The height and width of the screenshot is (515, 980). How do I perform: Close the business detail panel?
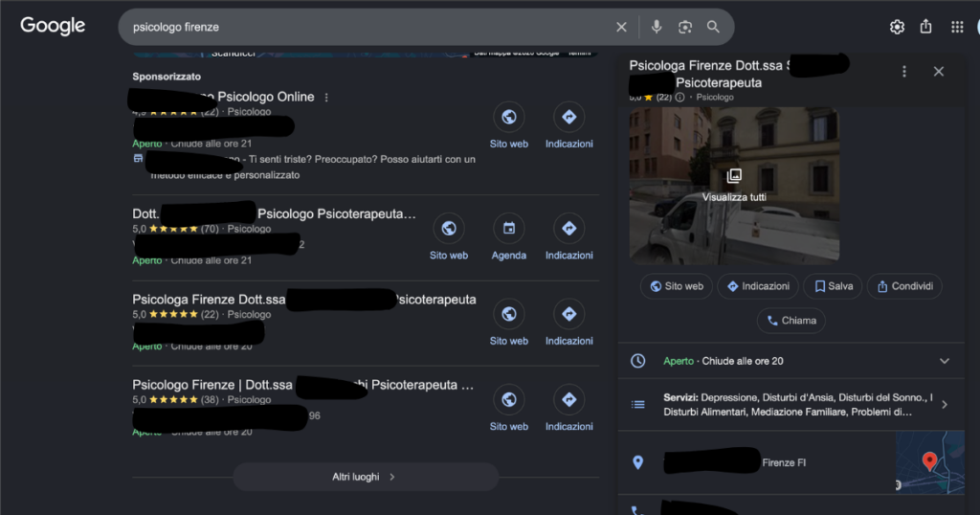938,71
